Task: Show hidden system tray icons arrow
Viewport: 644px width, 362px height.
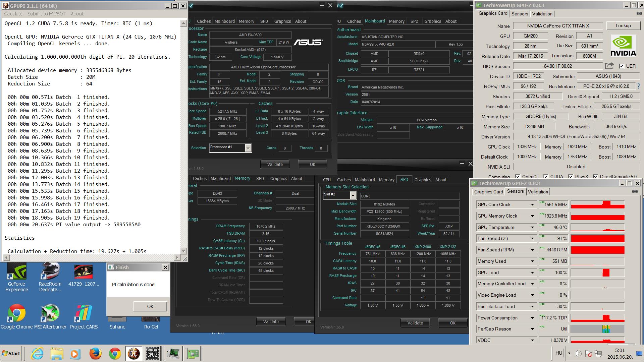Action: click(569, 353)
